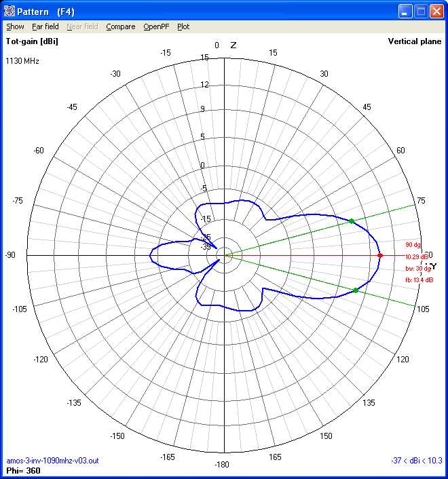
Task: Click the lower green beamwidth marker dot
Action: pos(356,290)
